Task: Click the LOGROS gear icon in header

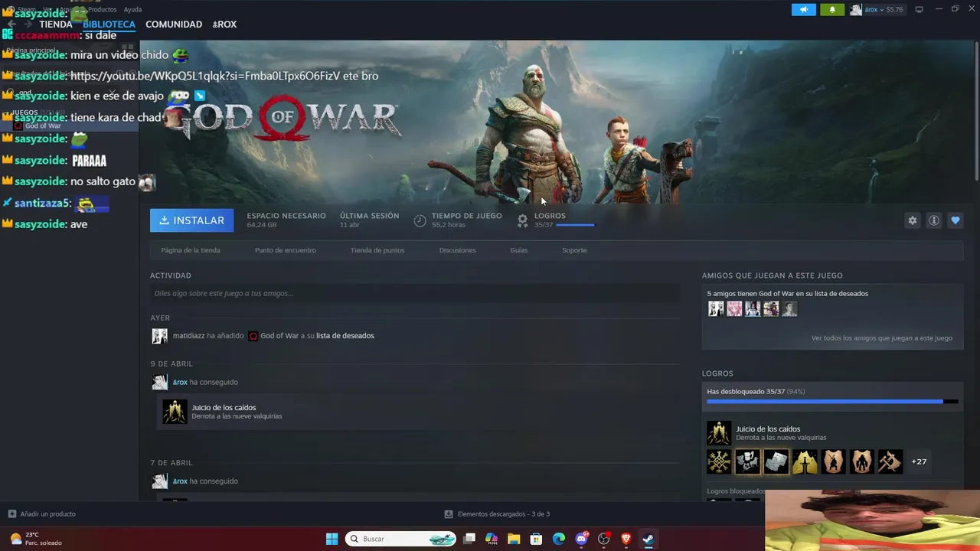Action: 522,220
